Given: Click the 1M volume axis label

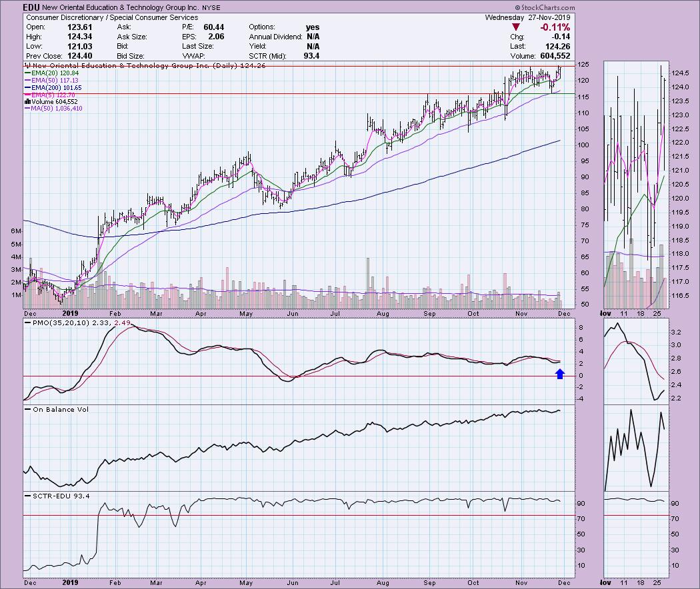Looking at the screenshot, I should [x=16, y=295].
